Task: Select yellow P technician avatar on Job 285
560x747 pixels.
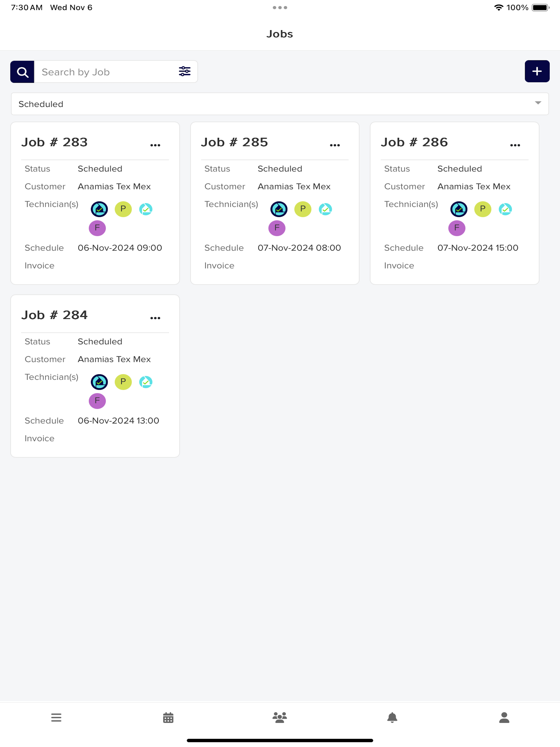Action: click(303, 209)
